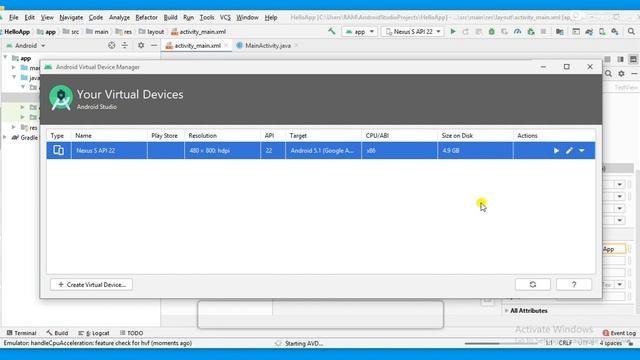Expand the Gradle Scripts tree node
The height and width of the screenshot is (360, 640).
pos(5,137)
